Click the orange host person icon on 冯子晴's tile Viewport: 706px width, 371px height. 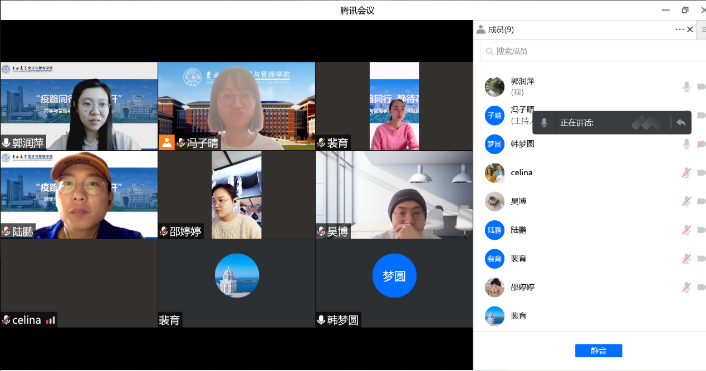pyautogui.click(x=167, y=143)
